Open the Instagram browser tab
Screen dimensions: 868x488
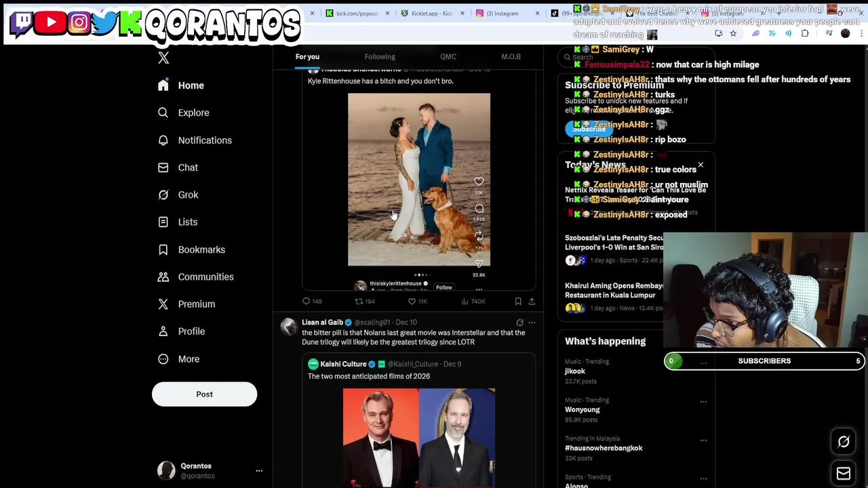click(507, 13)
